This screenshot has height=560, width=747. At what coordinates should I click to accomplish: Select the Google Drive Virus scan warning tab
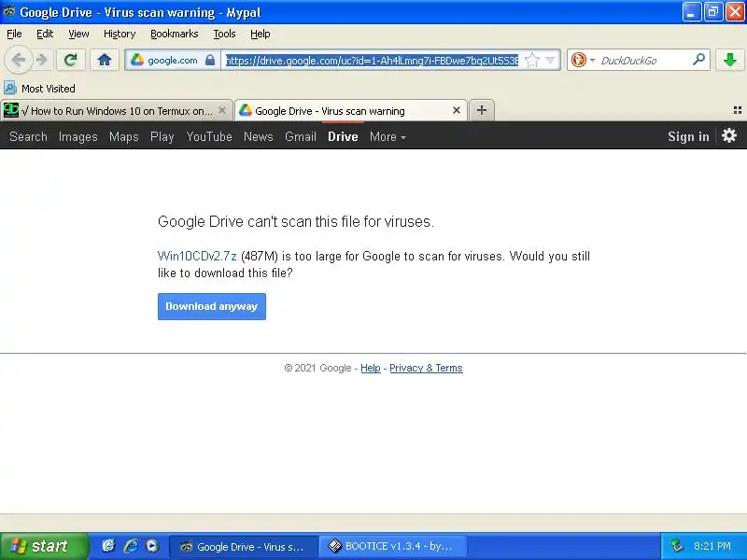pos(350,111)
